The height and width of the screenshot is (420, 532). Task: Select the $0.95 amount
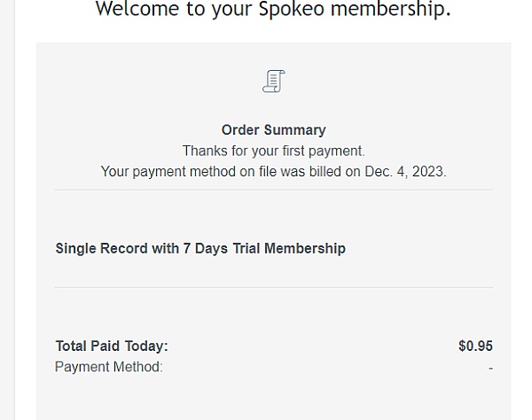click(475, 346)
